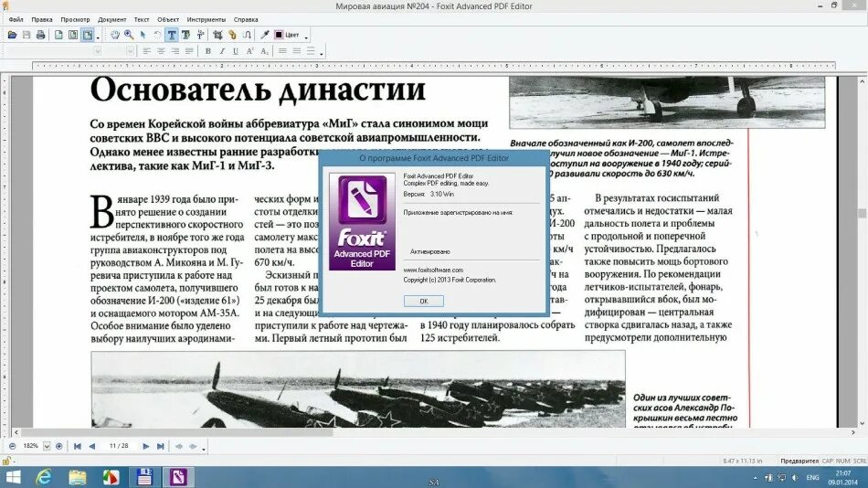
Task: Toggle bold formatting
Action: point(207,51)
